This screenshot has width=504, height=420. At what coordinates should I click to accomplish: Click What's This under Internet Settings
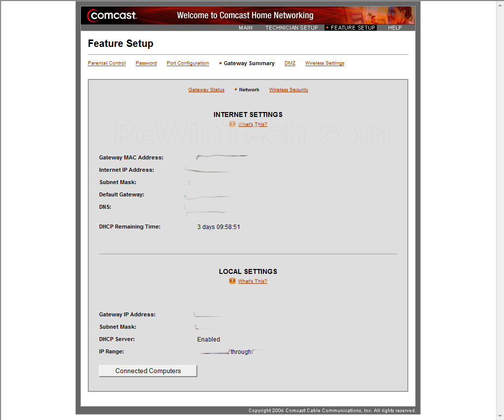pyautogui.click(x=252, y=124)
